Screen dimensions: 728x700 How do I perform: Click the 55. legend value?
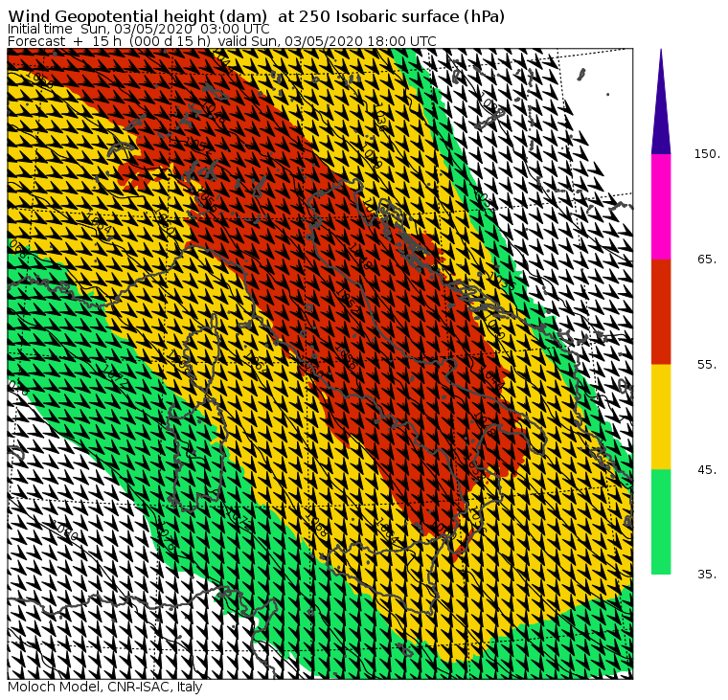[x=707, y=365]
